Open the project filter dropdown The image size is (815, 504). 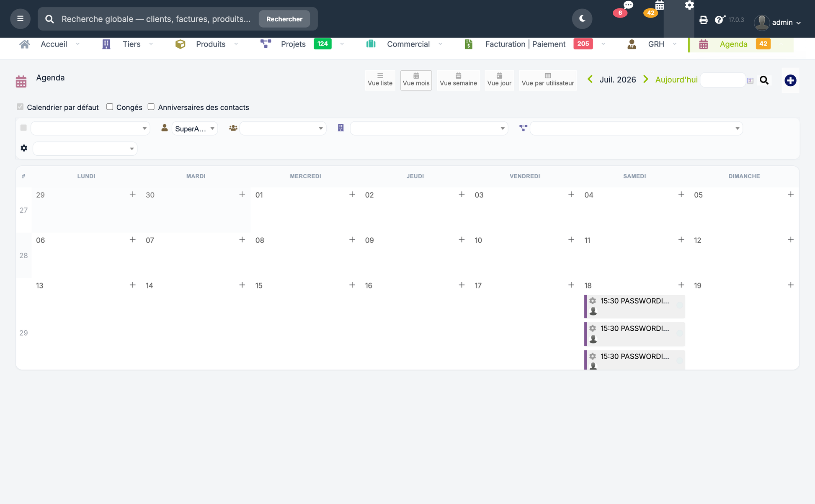tap(636, 129)
